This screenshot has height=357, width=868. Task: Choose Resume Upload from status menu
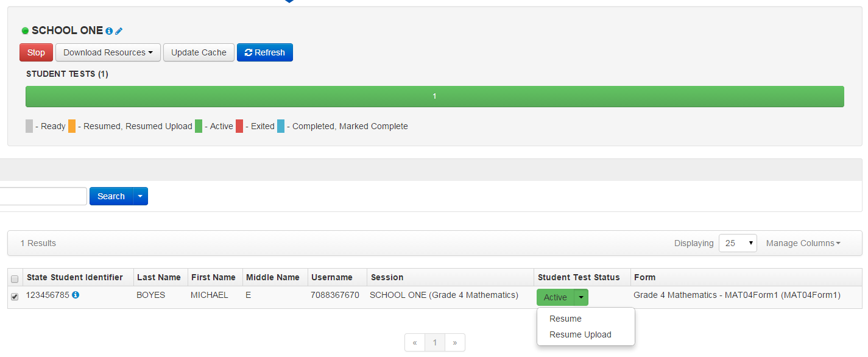pyautogui.click(x=580, y=334)
